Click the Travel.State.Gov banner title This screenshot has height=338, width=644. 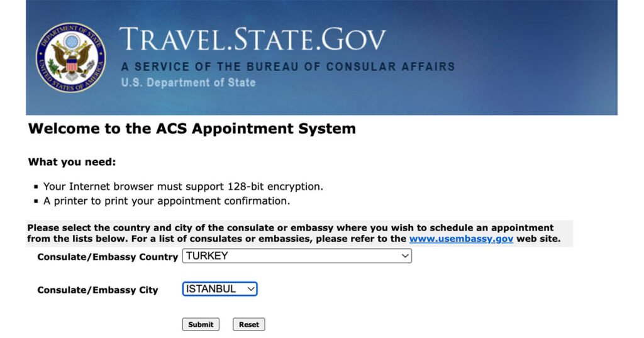point(252,40)
